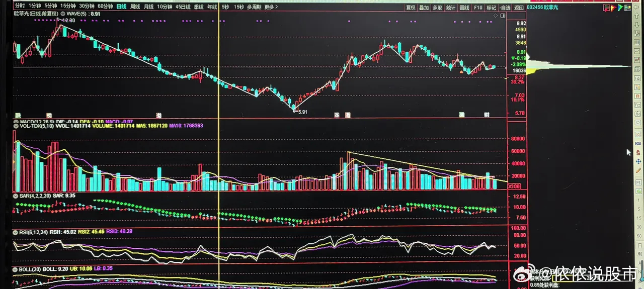
Task: Click the 画线 draw line button
Action: (x=464, y=8)
